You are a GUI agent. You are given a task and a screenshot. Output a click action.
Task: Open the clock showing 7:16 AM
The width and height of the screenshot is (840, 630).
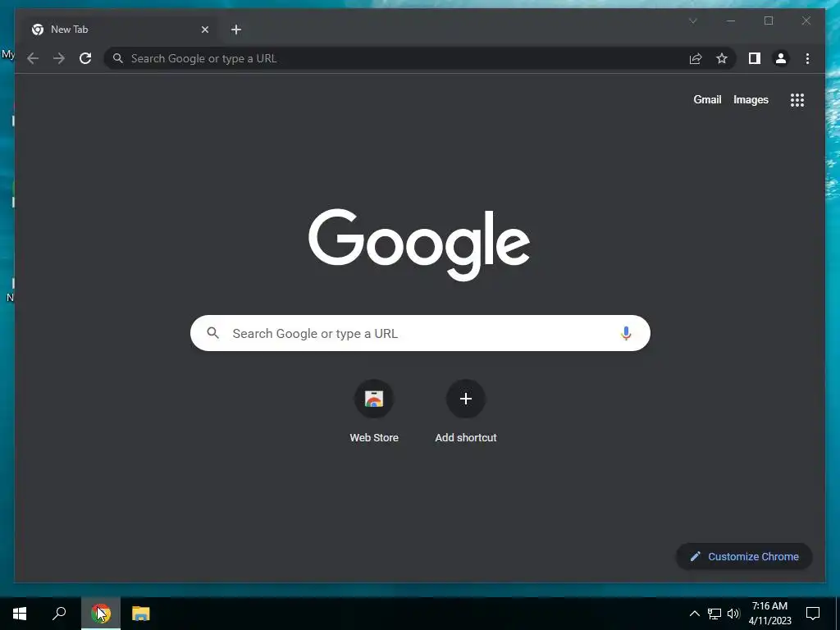(x=769, y=614)
